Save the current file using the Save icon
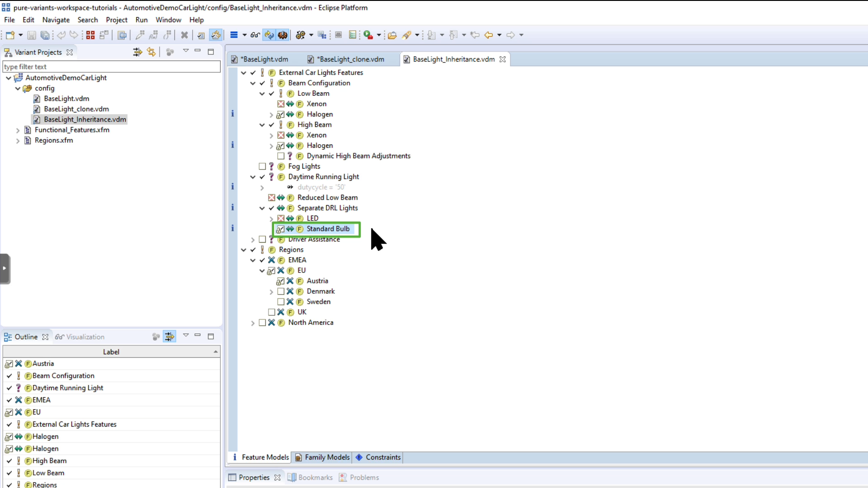 [x=31, y=35]
